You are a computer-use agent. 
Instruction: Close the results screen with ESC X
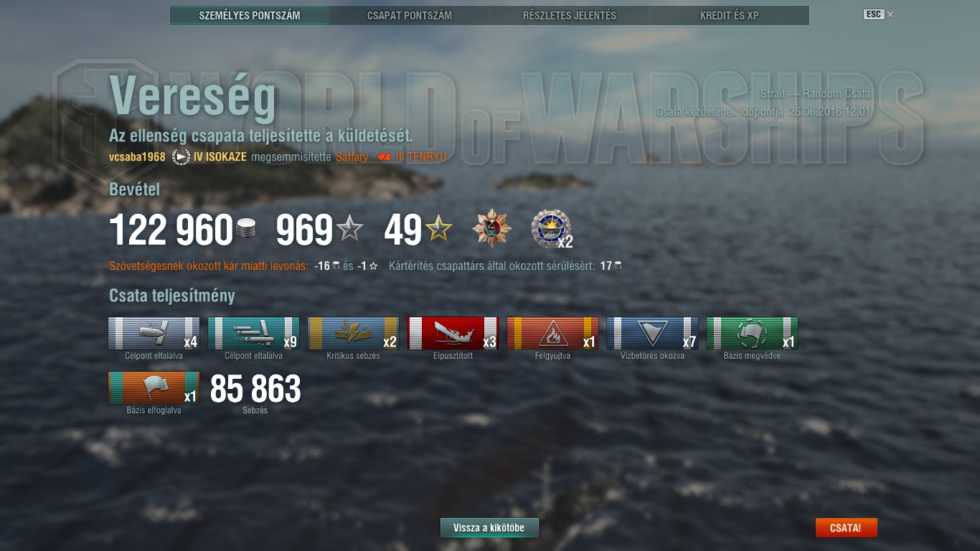[879, 14]
